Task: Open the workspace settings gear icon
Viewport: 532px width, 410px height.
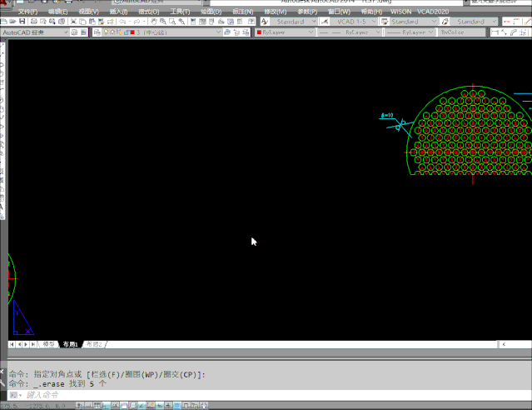Action: (x=74, y=32)
